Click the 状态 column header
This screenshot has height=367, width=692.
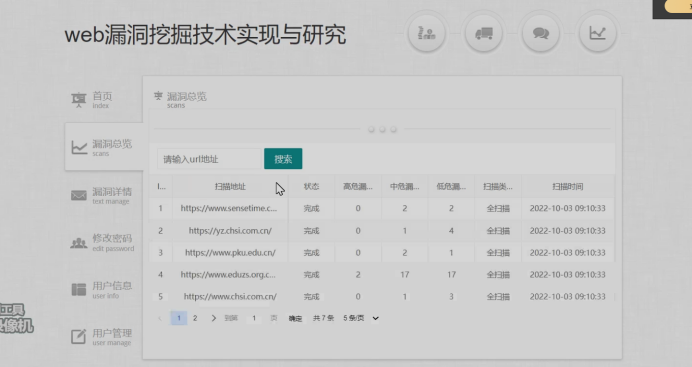[x=311, y=187]
